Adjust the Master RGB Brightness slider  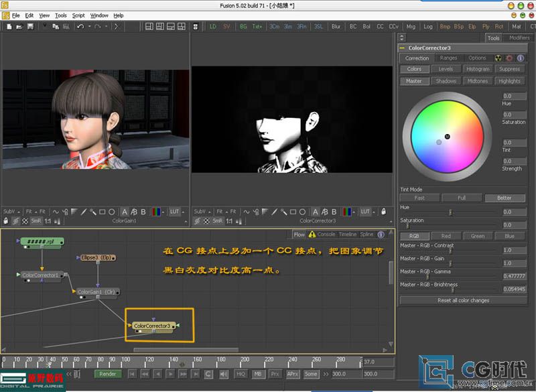click(x=452, y=289)
